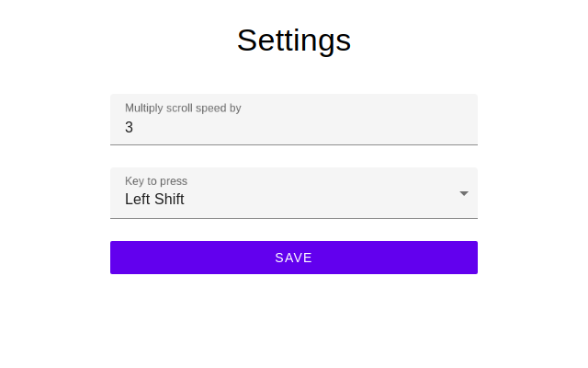Image resolution: width=588 pixels, height=368 pixels.
Task: Click the small gray triangle in the key selector
Action: click(464, 193)
